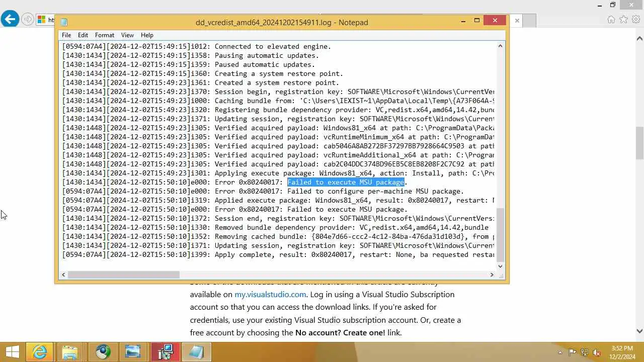Click Notepad horizontal scrollbar left arrow

pyautogui.click(x=63, y=275)
